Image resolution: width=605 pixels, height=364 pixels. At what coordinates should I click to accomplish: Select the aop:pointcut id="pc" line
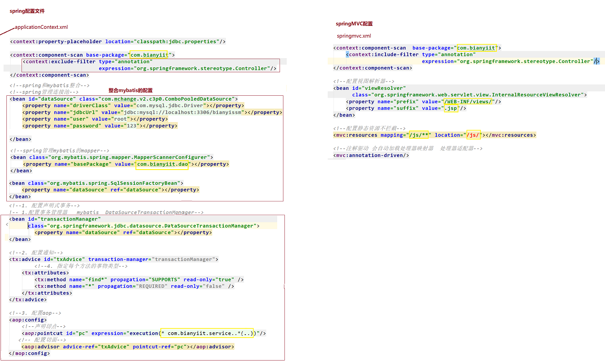[144, 333]
